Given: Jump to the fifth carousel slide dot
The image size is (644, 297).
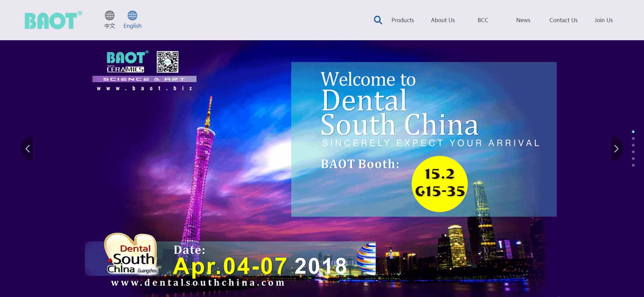Looking at the screenshot, I should coord(633,159).
